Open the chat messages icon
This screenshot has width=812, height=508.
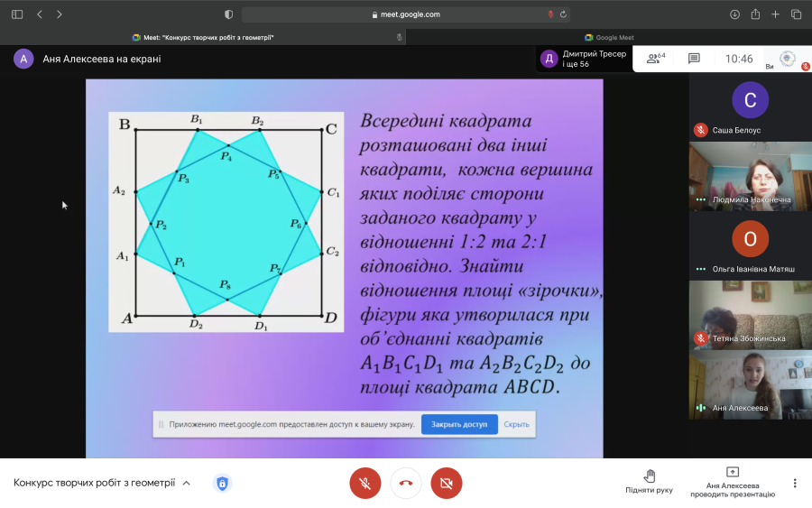coord(694,59)
